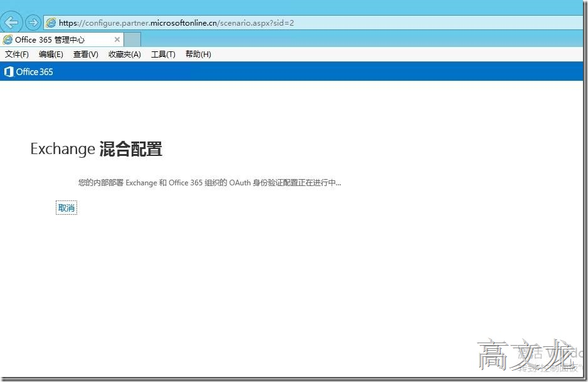The width and height of the screenshot is (588, 382).
Task: Open the 收藏夹(A) menu
Action: [x=125, y=54]
